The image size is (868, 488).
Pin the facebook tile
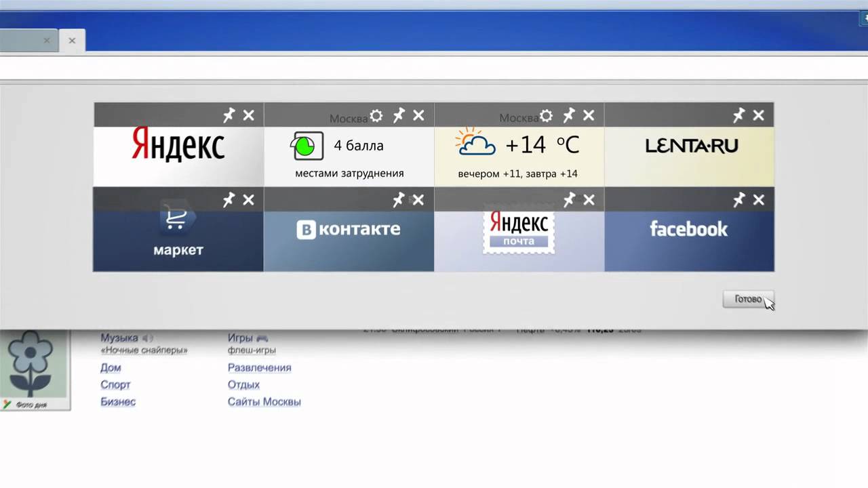coord(739,199)
